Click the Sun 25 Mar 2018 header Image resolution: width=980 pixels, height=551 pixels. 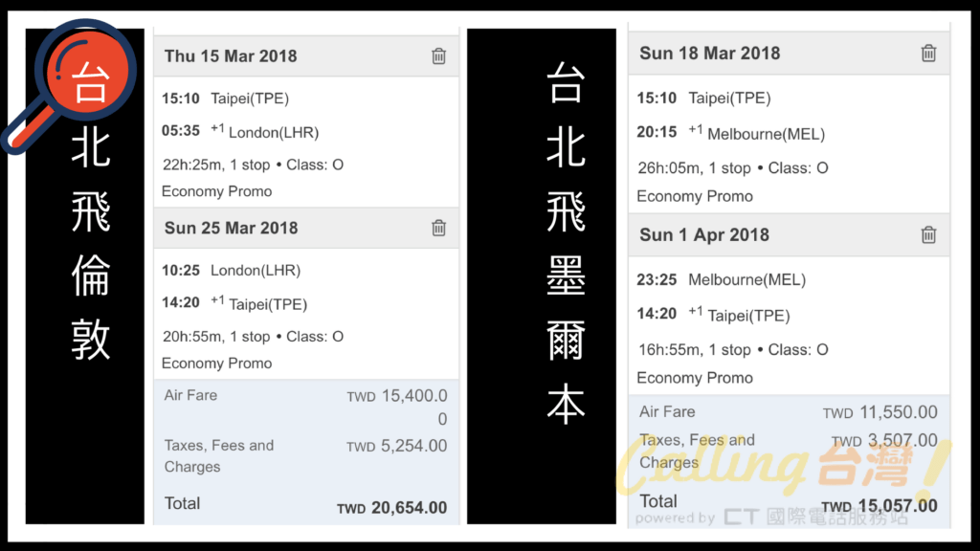tap(306, 228)
